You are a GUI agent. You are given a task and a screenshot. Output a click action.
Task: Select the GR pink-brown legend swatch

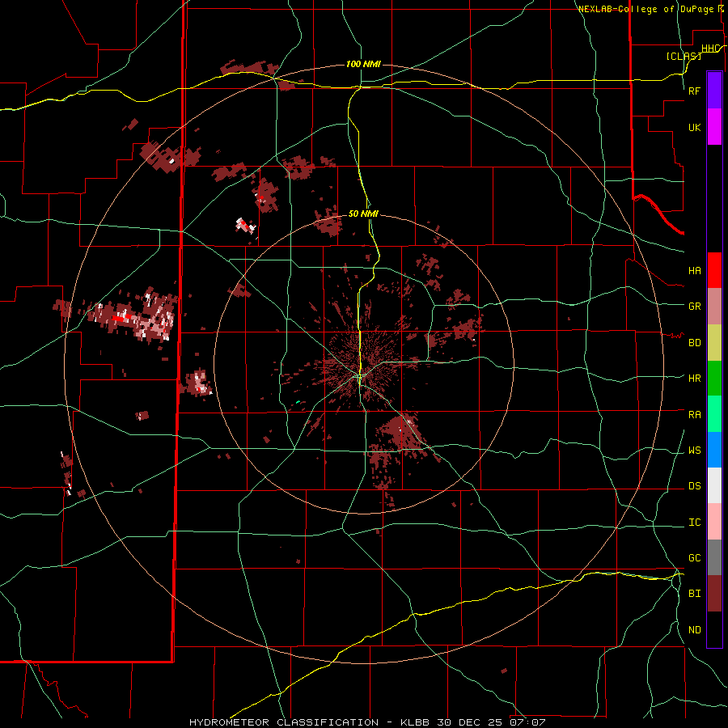[714, 307]
